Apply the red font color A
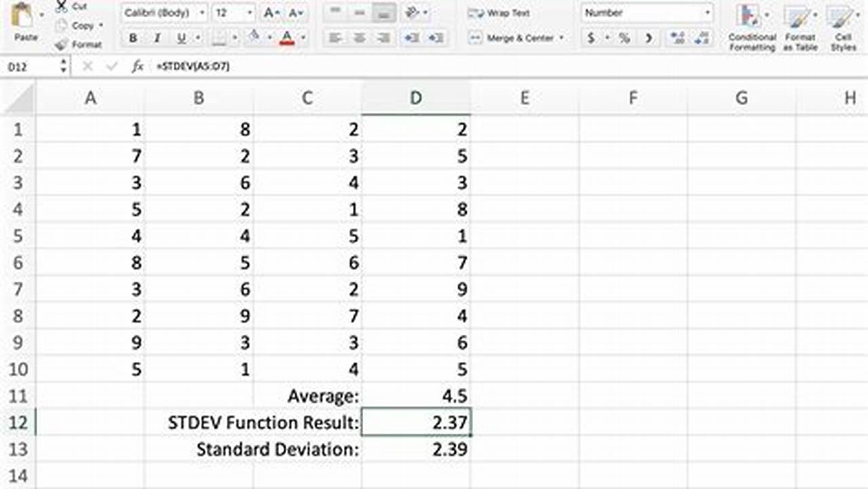Image resolution: width=868 pixels, height=489 pixels. tap(287, 37)
